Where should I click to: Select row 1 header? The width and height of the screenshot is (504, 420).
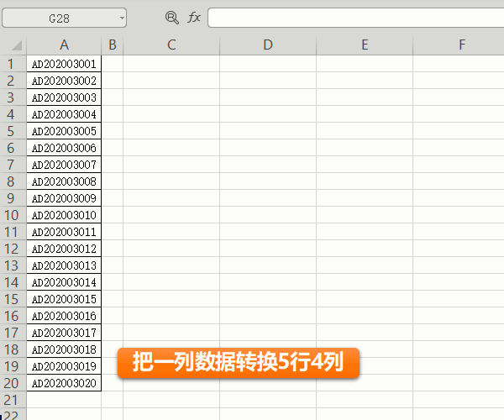pos(12,64)
